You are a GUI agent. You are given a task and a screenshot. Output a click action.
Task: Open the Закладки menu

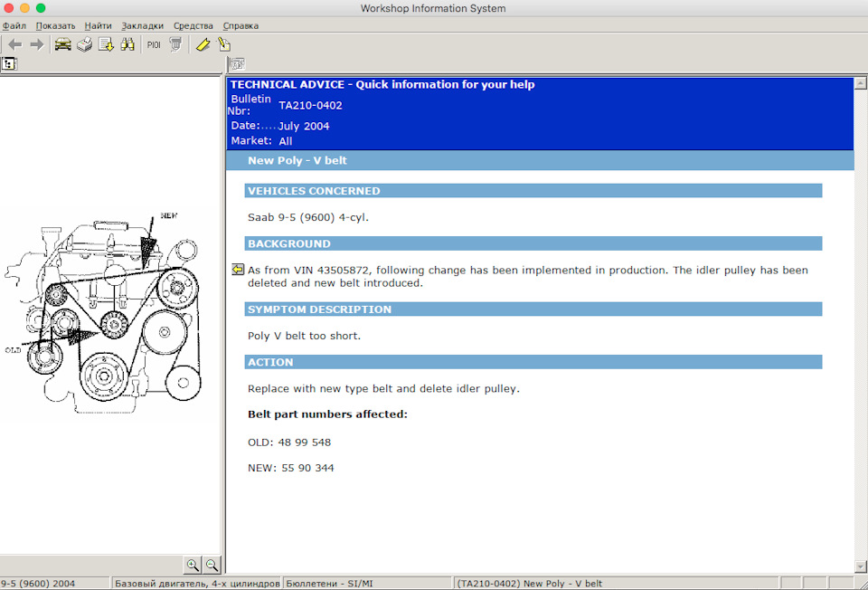coord(142,25)
